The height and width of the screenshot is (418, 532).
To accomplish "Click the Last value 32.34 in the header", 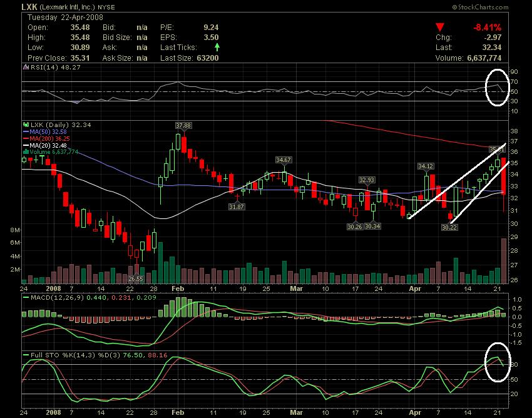I will point(492,48).
